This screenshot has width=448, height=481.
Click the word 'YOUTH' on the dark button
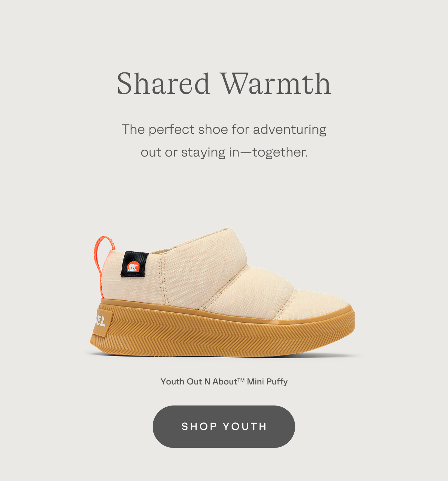point(245,427)
